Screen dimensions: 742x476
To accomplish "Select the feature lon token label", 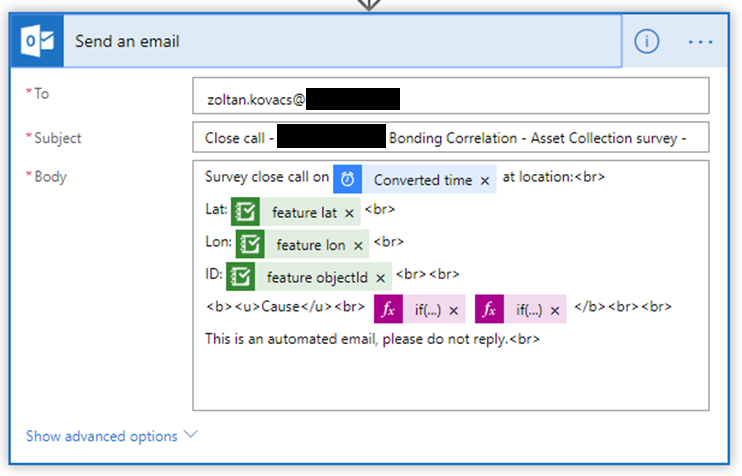I will click(311, 245).
